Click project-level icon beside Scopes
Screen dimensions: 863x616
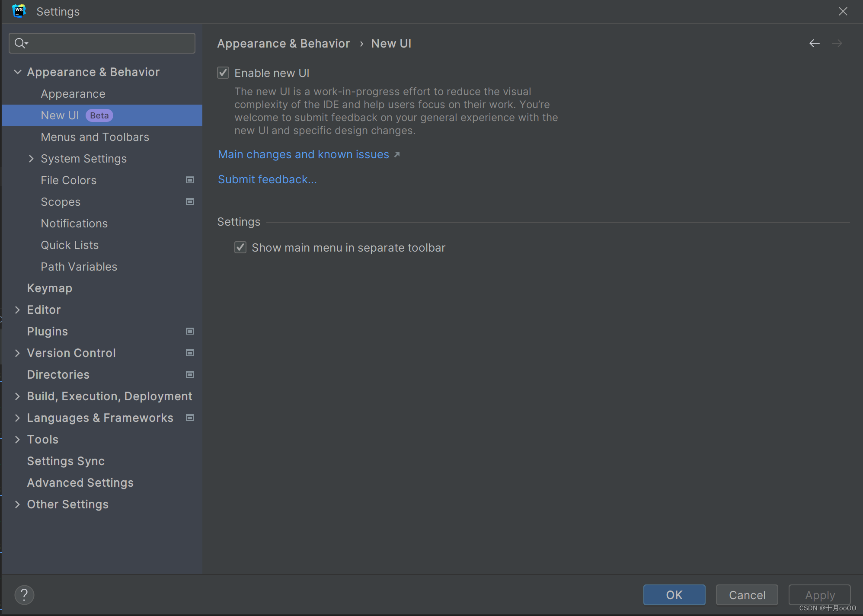click(189, 201)
